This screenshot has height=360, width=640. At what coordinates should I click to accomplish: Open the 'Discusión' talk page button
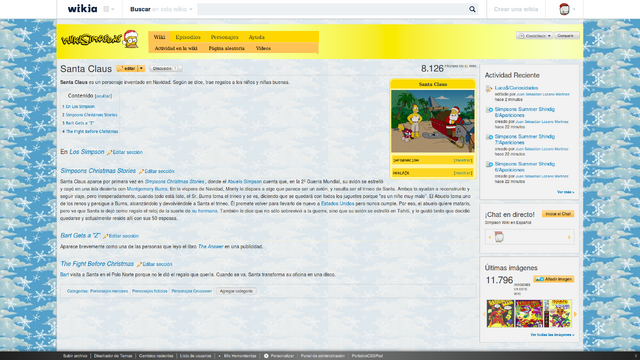(x=166, y=69)
